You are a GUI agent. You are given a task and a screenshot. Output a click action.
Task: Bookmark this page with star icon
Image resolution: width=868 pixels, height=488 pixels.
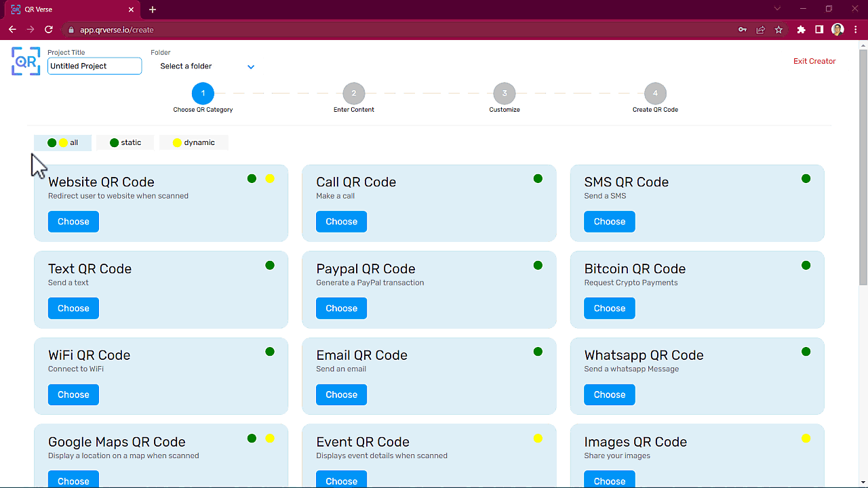[778, 30]
